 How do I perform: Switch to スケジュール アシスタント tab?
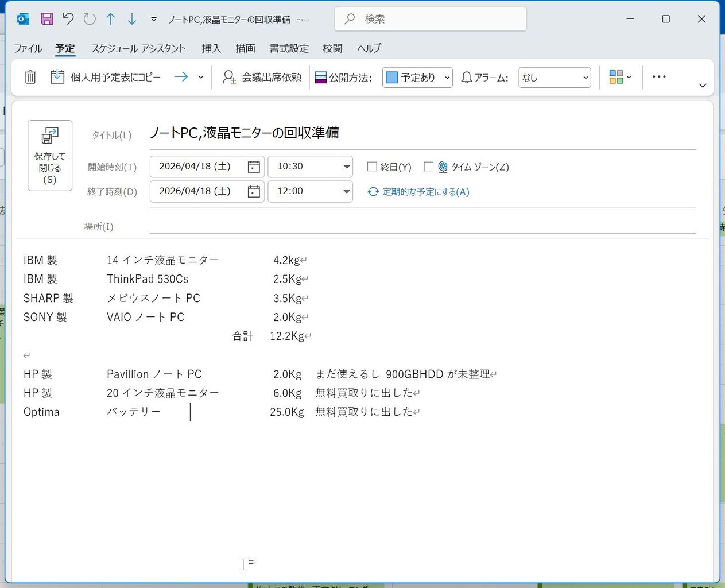138,48
